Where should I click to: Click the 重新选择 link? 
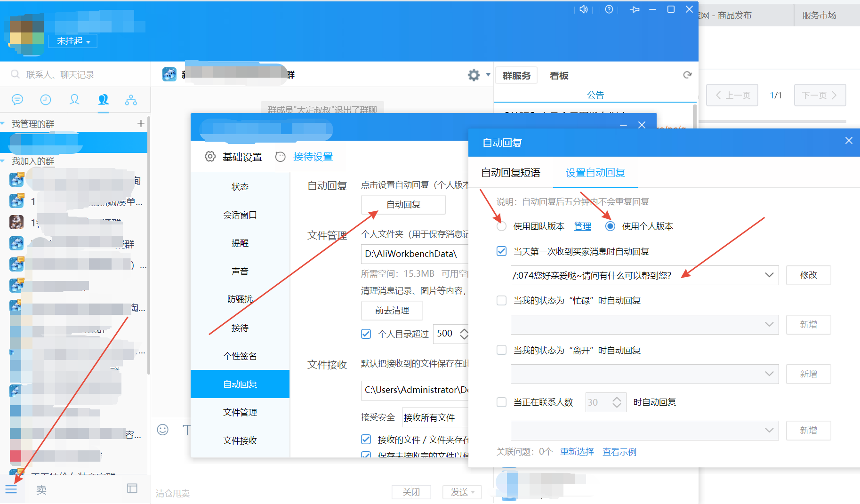pyautogui.click(x=577, y=452)
